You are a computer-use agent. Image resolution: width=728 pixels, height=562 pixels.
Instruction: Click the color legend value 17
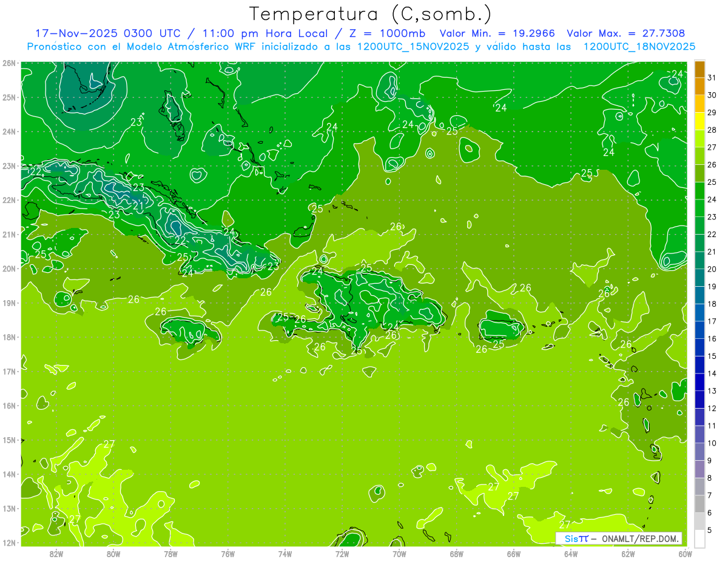(x=712, y=321)
